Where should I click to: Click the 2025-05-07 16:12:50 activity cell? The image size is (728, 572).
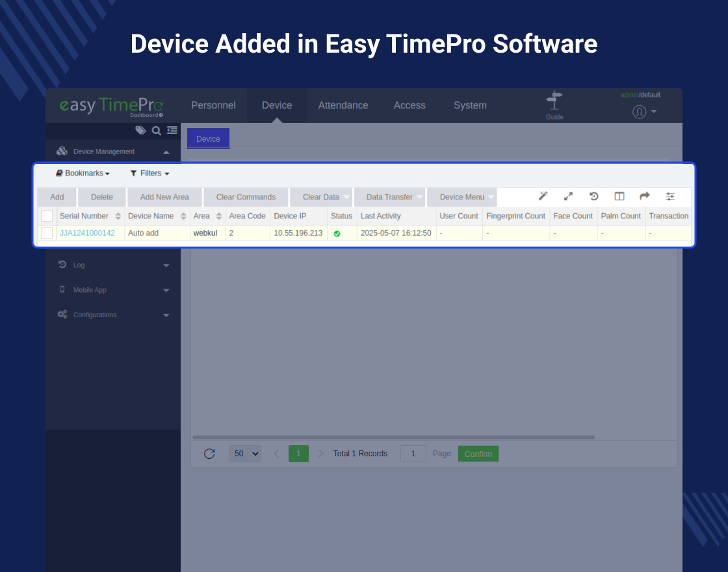tap(396, 233)
